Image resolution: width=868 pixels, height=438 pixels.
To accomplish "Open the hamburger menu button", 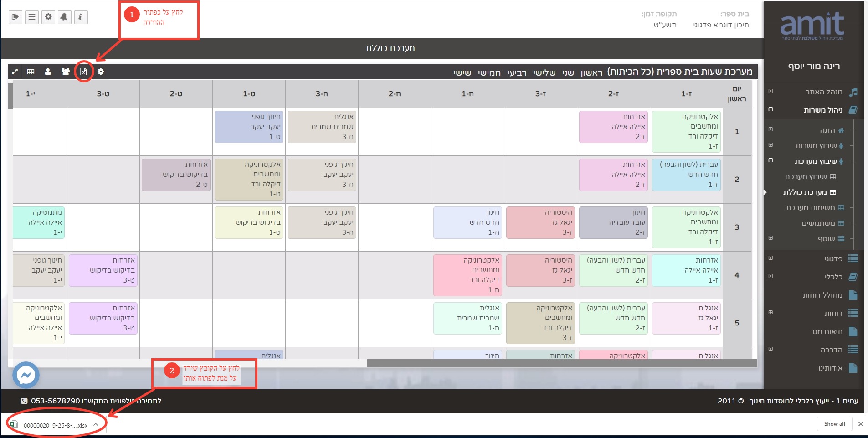I will 32,17.
